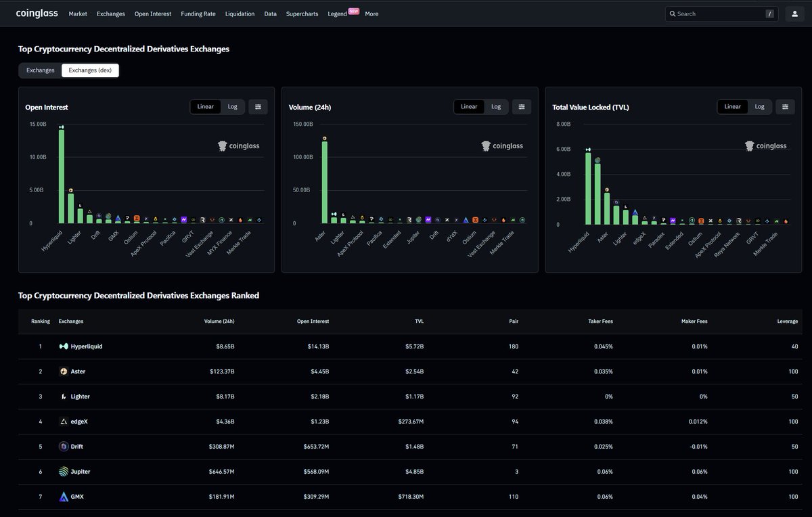The image size is (812, 517).
Task: Click the search slash shortcut key badge
Action: 769,14
